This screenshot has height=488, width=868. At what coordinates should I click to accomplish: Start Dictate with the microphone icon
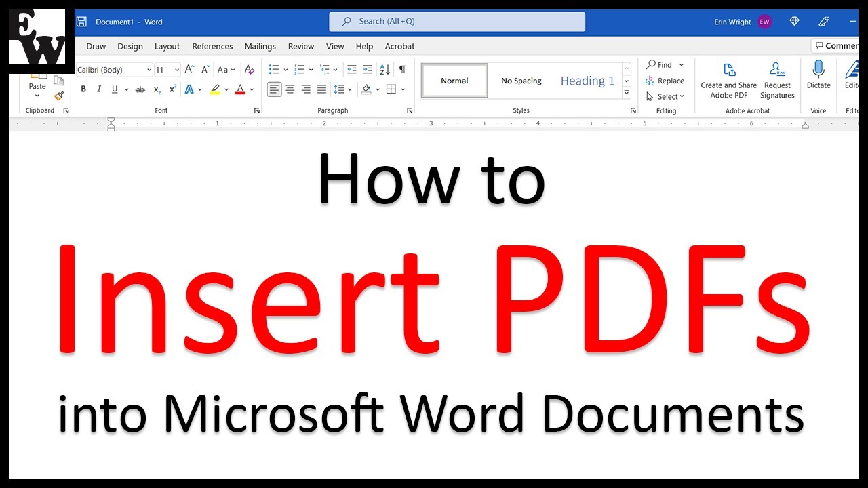point(818,75)
